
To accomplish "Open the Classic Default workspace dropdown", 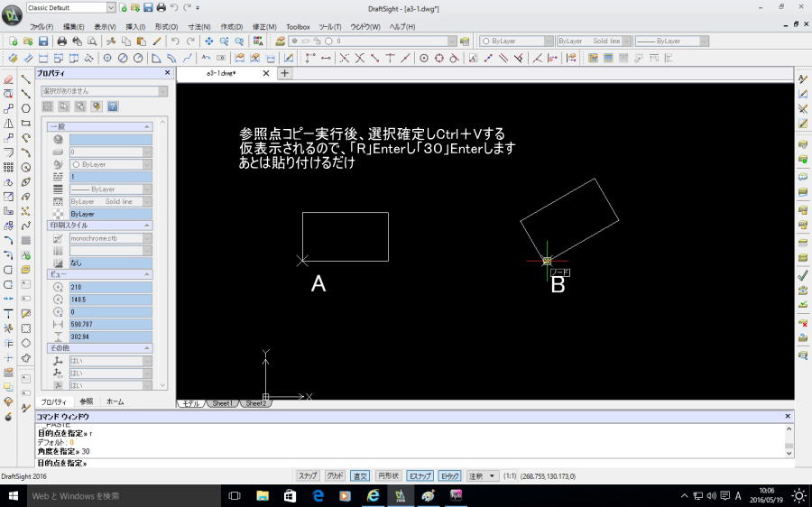I will pyautogui.click(x=111, y=8).
